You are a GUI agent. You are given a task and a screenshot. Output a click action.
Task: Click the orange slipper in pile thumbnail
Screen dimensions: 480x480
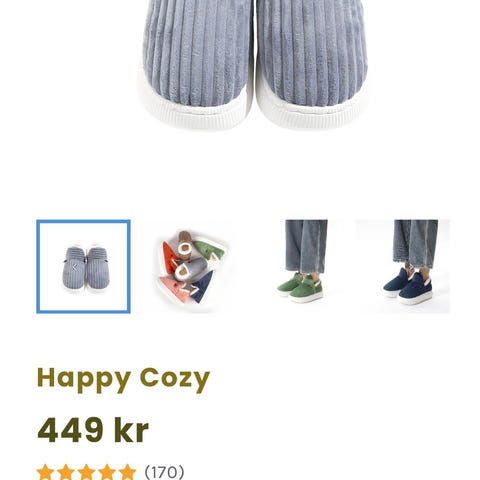point(170,257)
